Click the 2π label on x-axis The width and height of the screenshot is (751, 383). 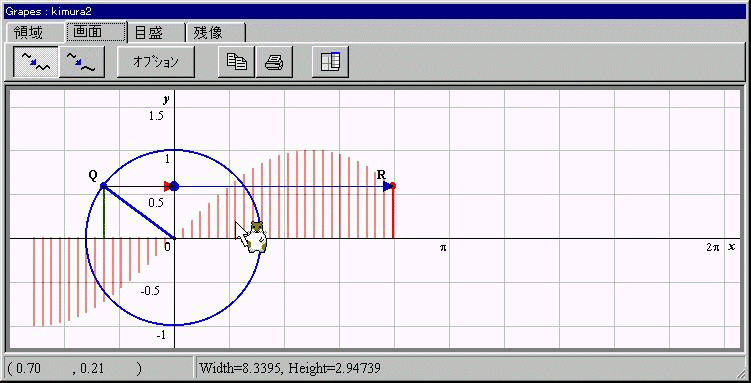[x=713, y=248]
